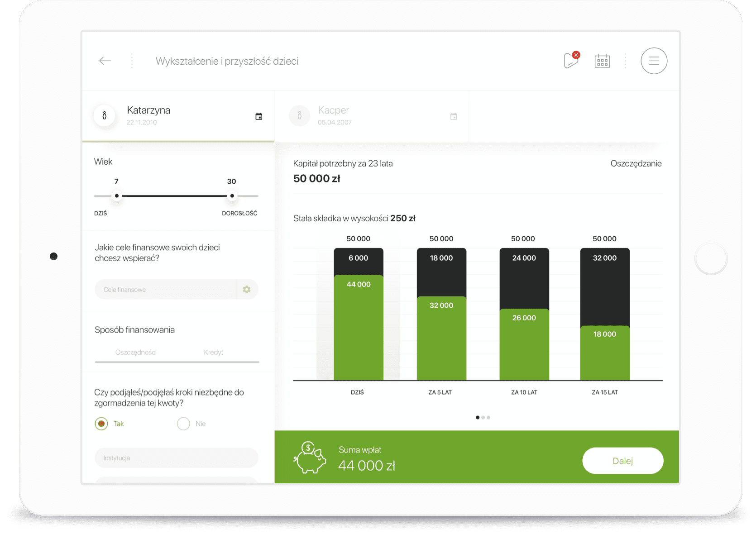This screenshot has height=534, width=756.
Task: Click Katarzyna's child avatar icon
Action: coord(105,115)
